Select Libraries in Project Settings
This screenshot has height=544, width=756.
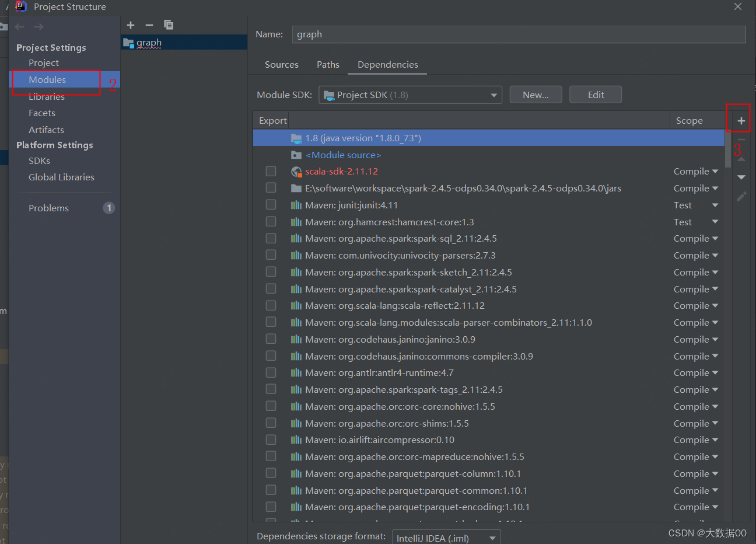47,97
